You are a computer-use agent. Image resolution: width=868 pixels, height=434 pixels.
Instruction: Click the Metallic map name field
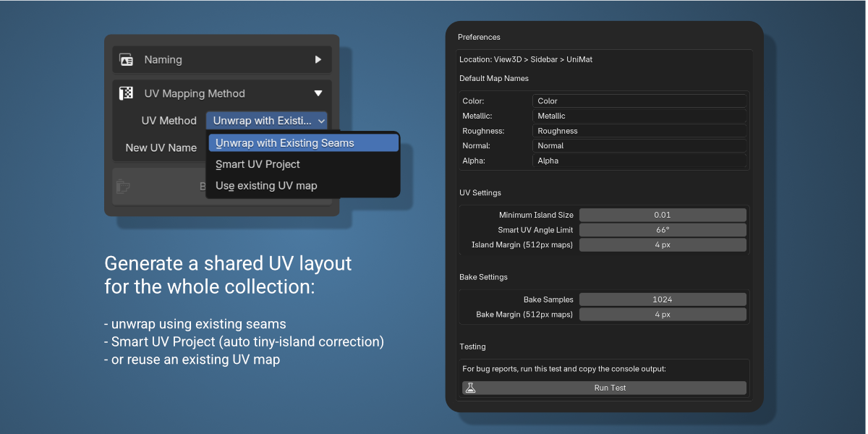coord(639,116)
